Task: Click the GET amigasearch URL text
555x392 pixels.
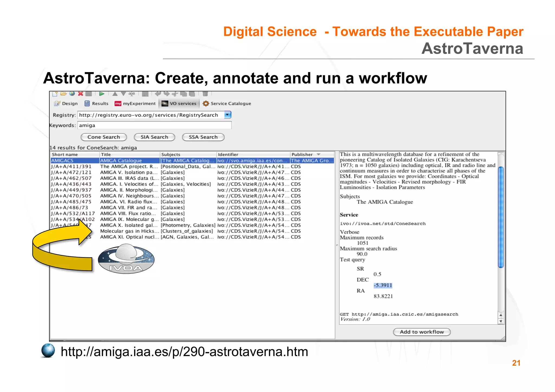Action: pyautogui.click(x=399, y=314)
